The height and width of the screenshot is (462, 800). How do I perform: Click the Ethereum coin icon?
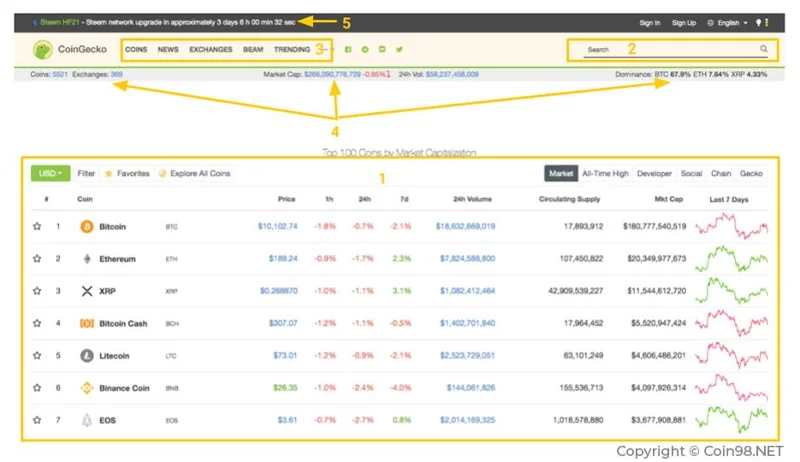click(x=87, y=259)
